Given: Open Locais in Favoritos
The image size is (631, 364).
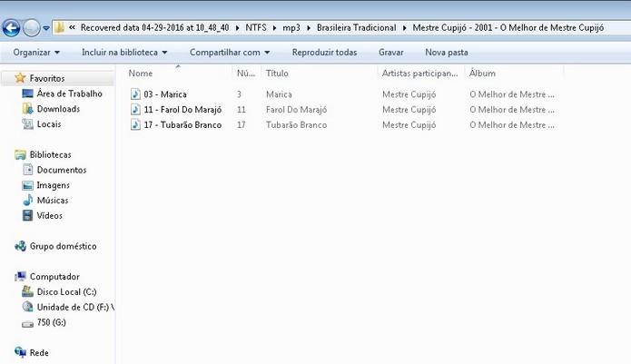Looking at the screenshot, I should click(x=49, y=123).
